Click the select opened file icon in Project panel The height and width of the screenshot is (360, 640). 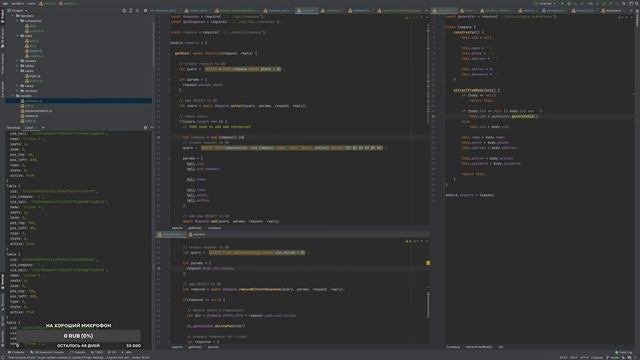[x=124, y=11]
